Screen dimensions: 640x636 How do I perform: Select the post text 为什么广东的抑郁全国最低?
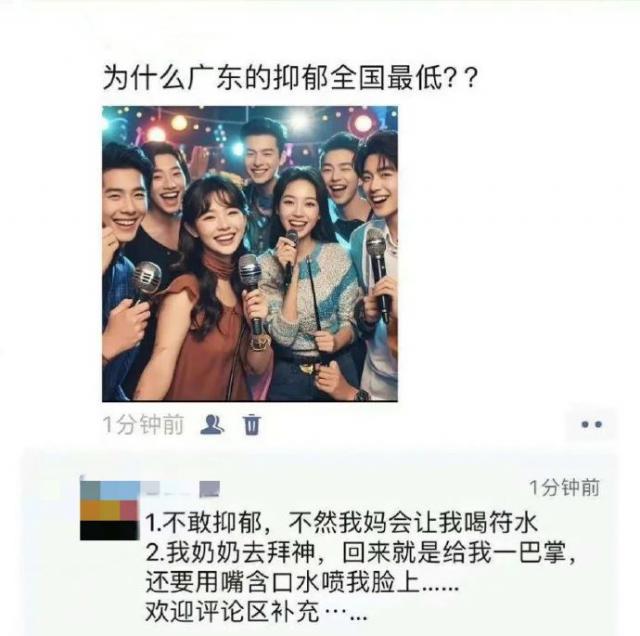[x=272, y=77]
